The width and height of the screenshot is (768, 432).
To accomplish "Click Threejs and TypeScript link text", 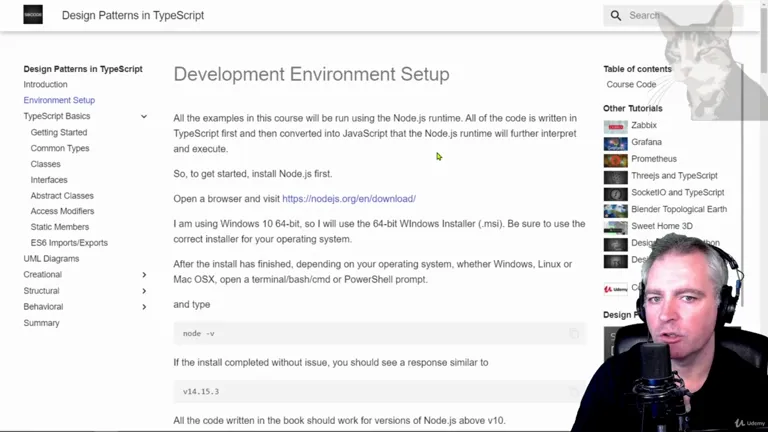I will click(674, 175).
